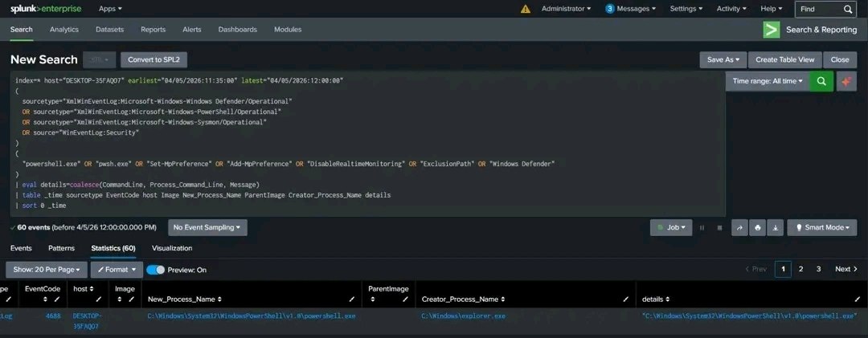Open the Help dropdown menu
The image size is (868, 338).
tap(771, 9)
